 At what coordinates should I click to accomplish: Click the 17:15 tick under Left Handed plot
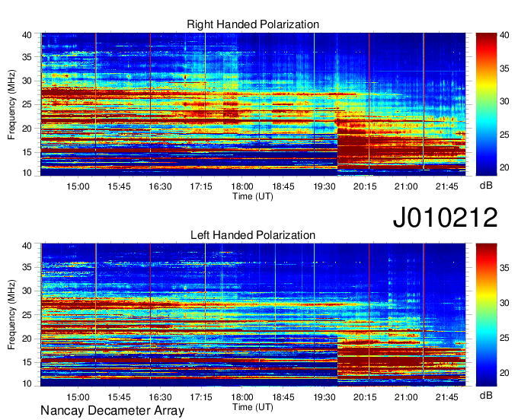201,397
